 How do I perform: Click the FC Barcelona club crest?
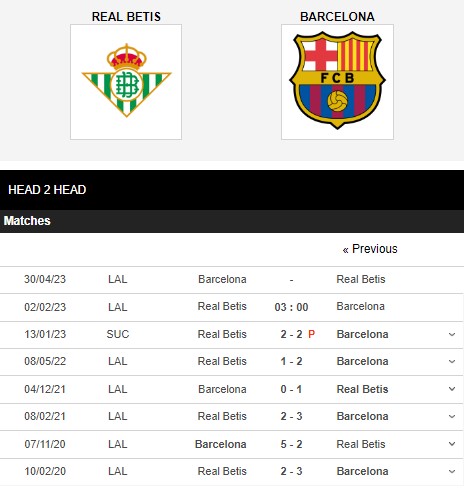point(337,82)
